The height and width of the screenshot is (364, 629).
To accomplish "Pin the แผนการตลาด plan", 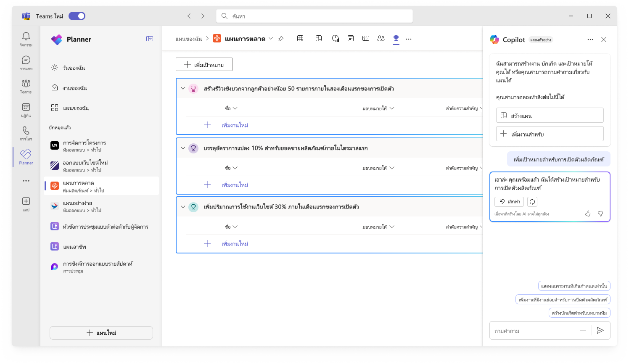I will [x=281, y=39].
